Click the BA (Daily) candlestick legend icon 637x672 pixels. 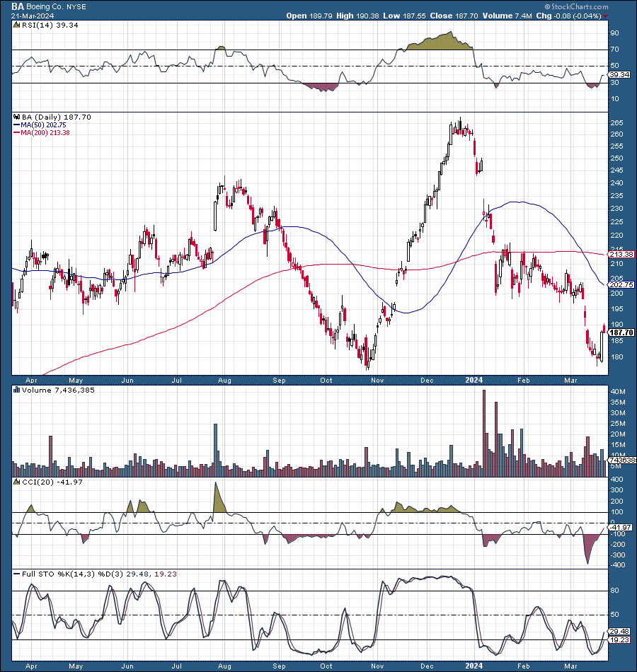pyautogui.click(x=17, y=117)
